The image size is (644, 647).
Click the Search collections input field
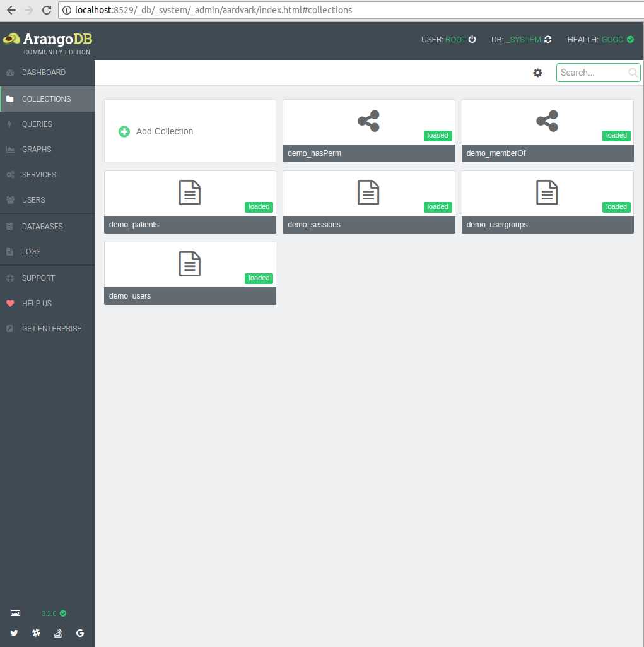tap(598, 73)
